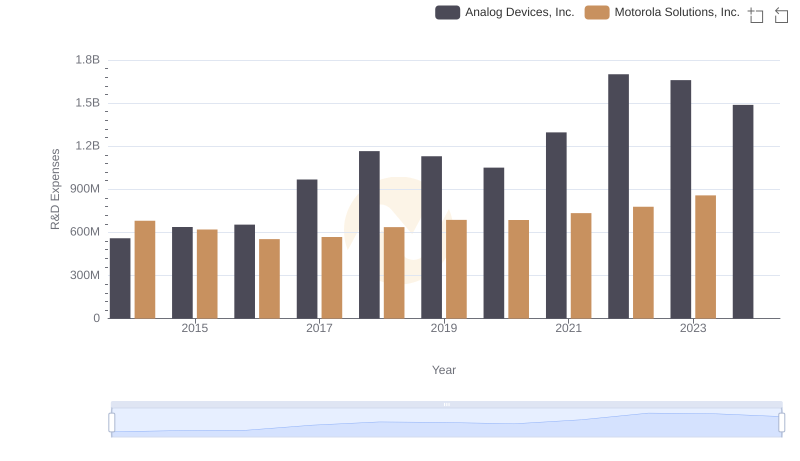The height and width of the screenshot is (461, 800).
Task: Click the Analog Devices 2015 bar
Action: coord(182,273)
